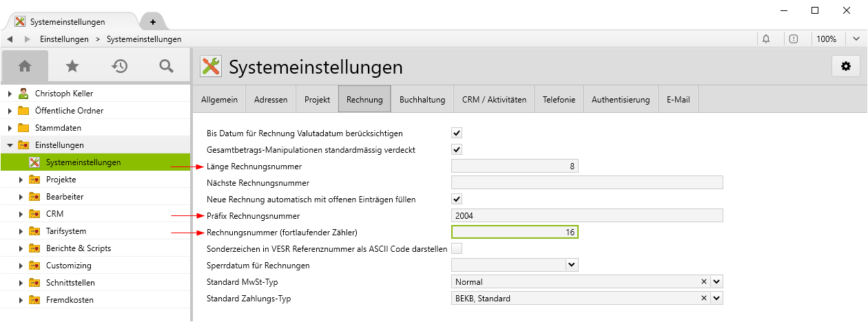Viewport: 868px width, 322px height.
Task: Open favorites via the star icon
Action: 72,66
